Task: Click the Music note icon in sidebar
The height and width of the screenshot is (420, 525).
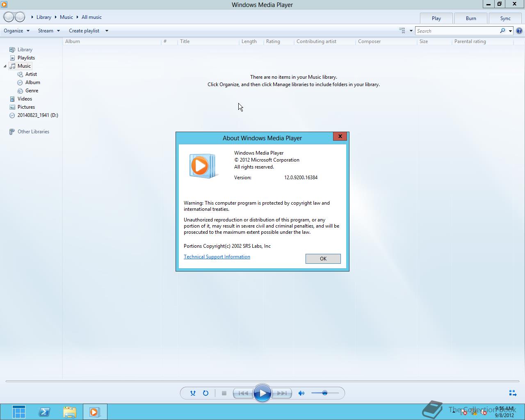Action: click(x=12, y=66)
